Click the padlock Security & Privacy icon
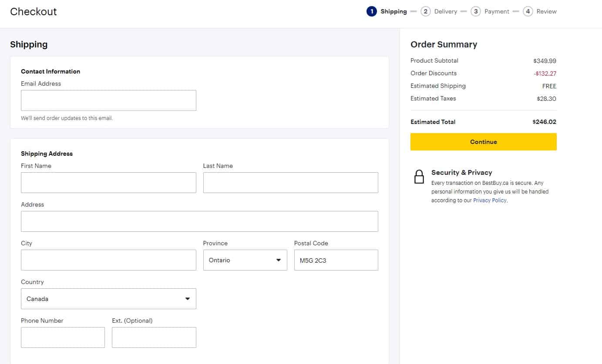602x364 pixels. pos(419,177)
